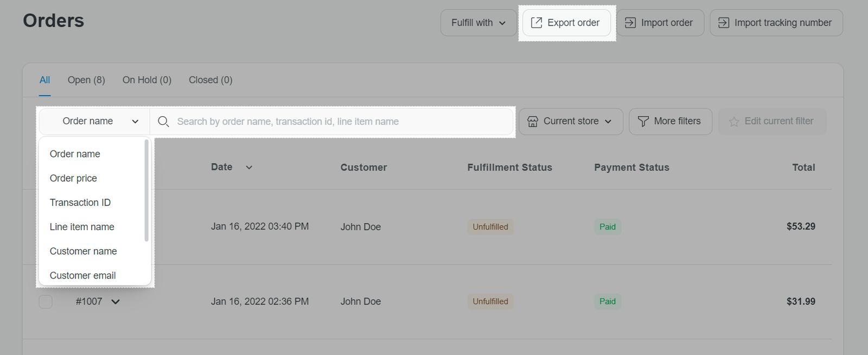Click Unfulfilled badge in the $53.29 row
The image size is (868, 355).
click(490, 227)
